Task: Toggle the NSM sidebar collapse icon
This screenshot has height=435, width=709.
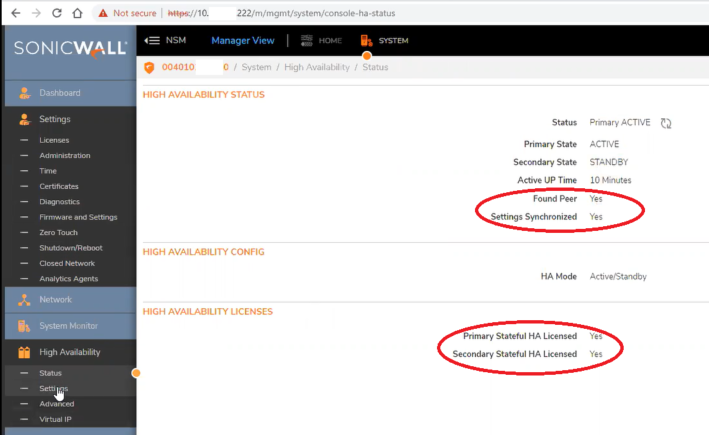Action: pyautogui.click(x=152, y=41)
